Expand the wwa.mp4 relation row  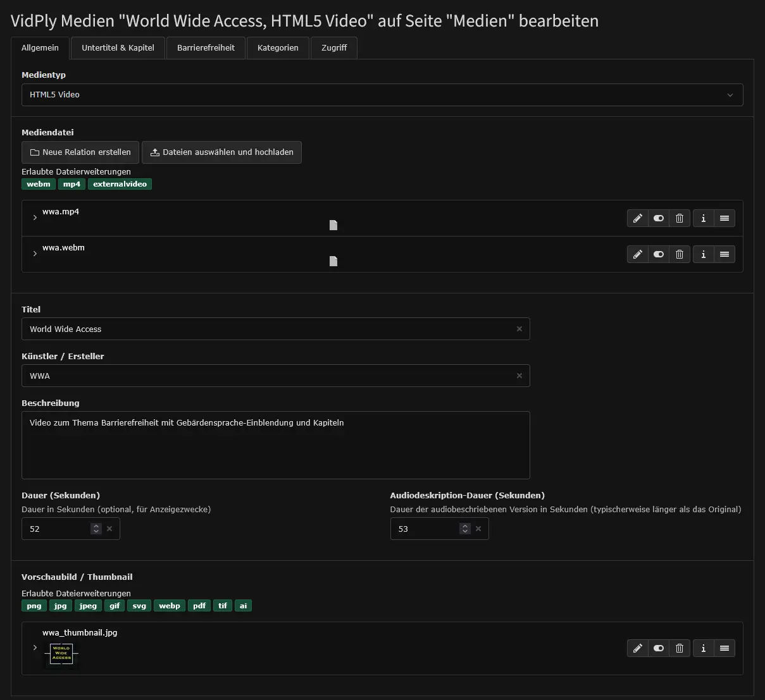[35, 218]
